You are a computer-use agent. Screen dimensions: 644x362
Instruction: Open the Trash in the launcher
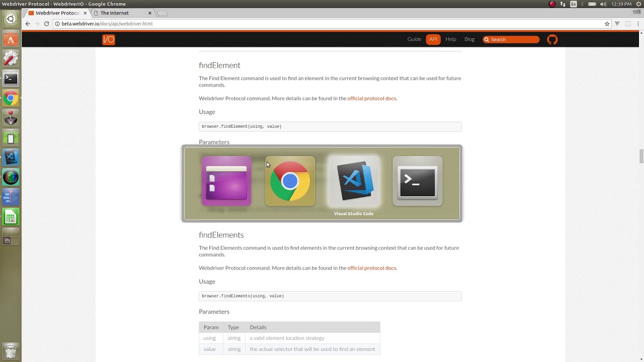(x=11, y=350)
